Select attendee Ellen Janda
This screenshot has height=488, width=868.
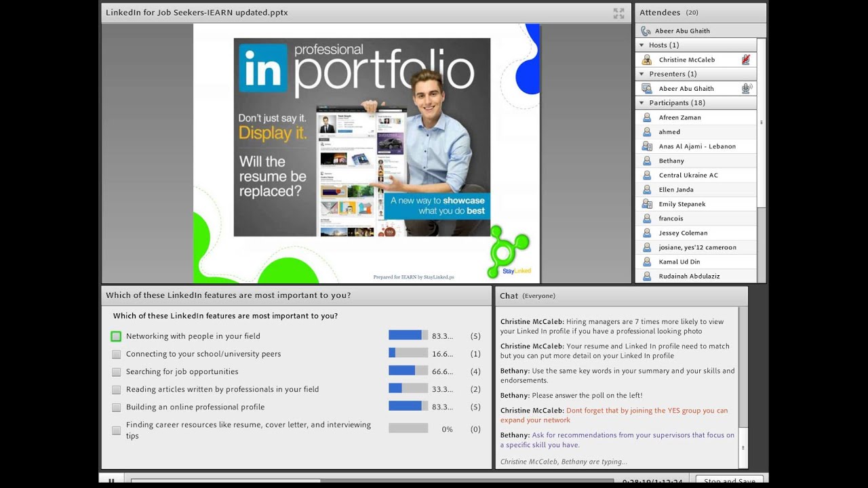pos(696,190)
